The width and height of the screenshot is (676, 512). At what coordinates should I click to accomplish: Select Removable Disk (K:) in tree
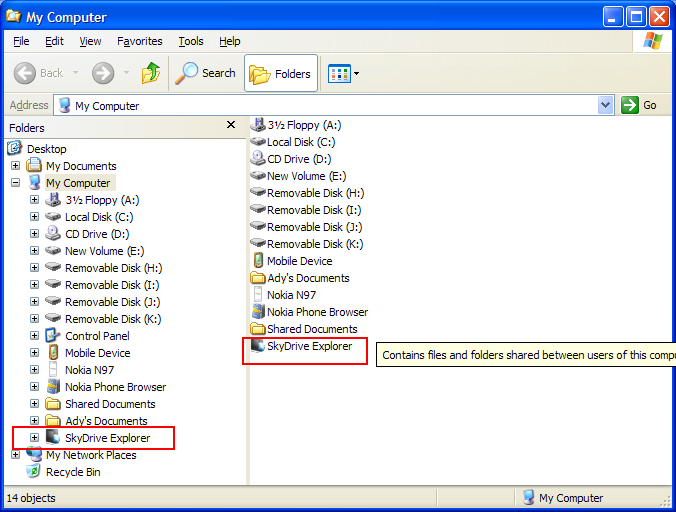click(x=113, y=319)
